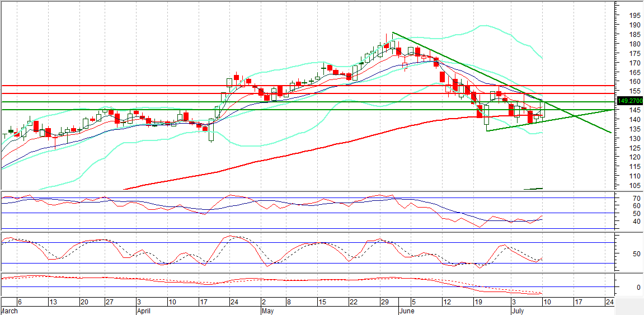Select the 120 price axis label
The width and height of the screenshot is (644, 315).
pyautogui.click(x=635, y=157)
